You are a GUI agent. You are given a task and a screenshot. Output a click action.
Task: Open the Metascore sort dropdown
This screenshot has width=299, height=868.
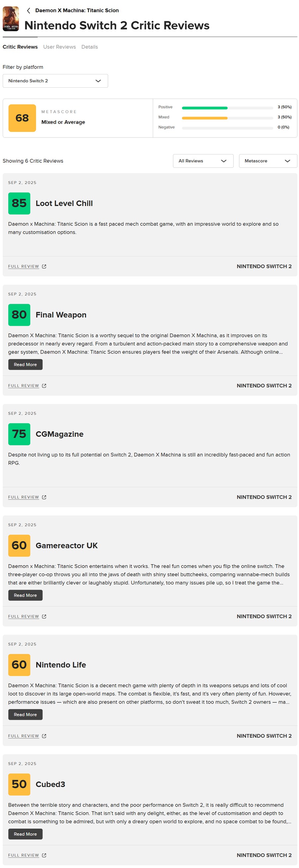(x=268, y=161)
